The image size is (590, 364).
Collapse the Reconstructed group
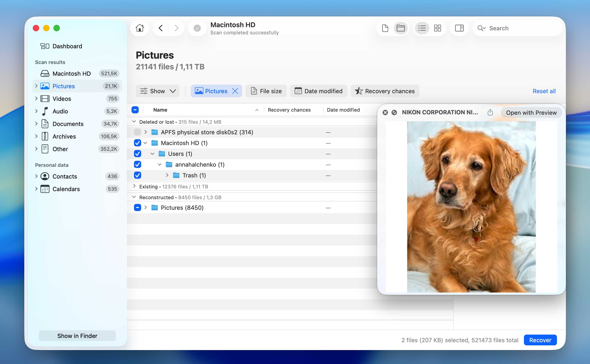134,197
